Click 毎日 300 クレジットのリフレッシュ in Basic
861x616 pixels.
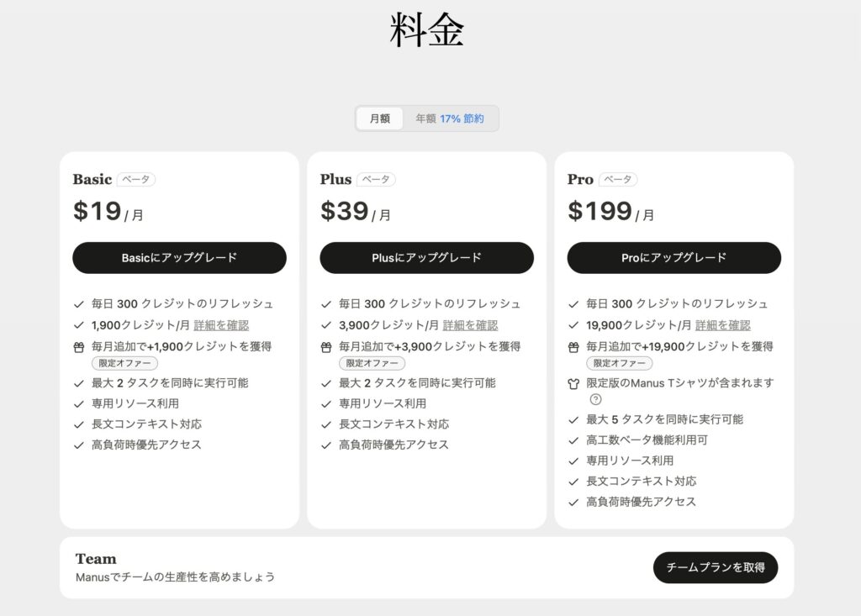(x=182, y=304)
